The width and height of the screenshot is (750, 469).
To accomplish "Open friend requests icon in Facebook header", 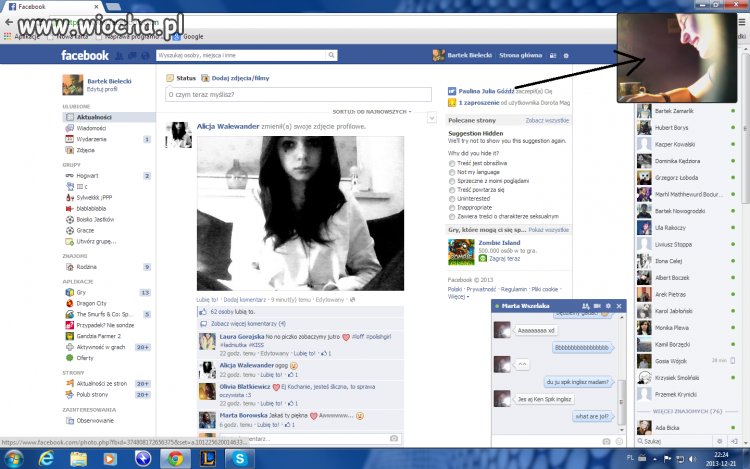I will (x=119, y=56).
